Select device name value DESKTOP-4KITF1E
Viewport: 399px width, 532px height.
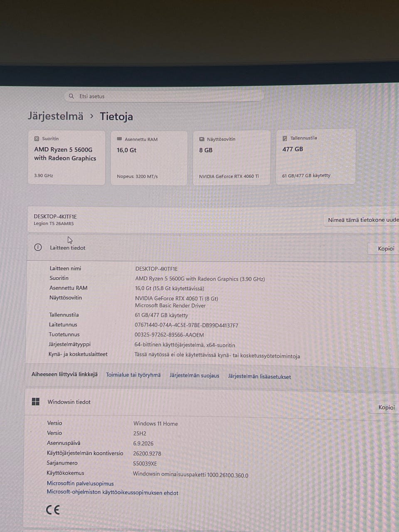click(x=156, y=269)
